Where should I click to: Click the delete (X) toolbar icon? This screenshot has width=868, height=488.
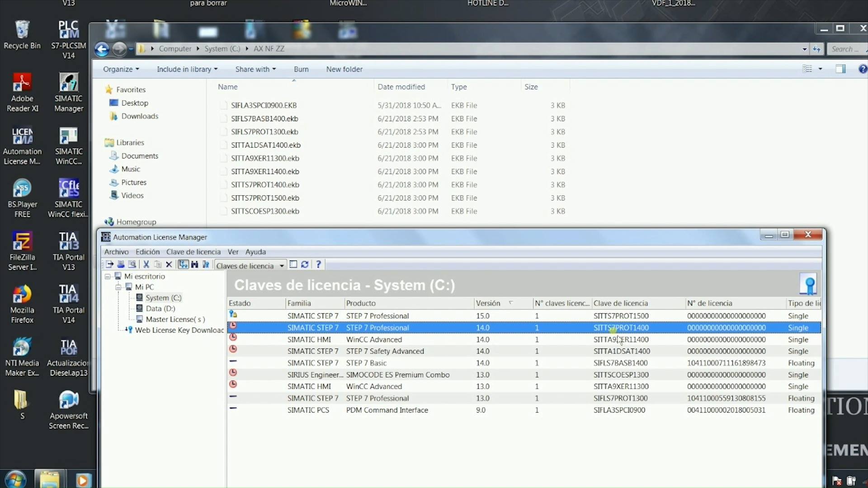point(169,265)
